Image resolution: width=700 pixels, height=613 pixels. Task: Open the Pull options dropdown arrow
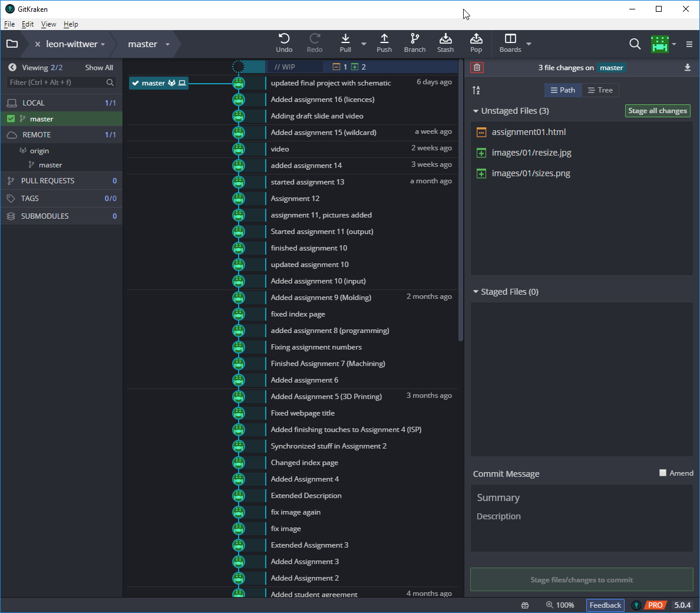click(x=364, y=44)
